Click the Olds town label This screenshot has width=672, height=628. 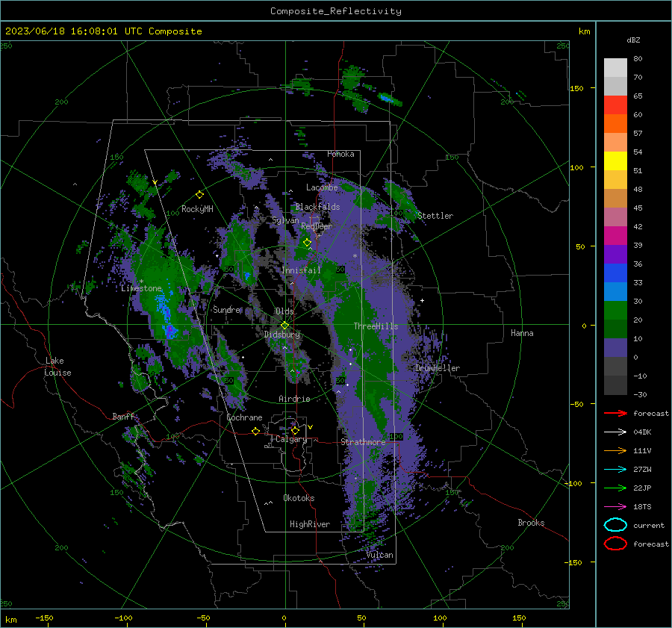284,311
